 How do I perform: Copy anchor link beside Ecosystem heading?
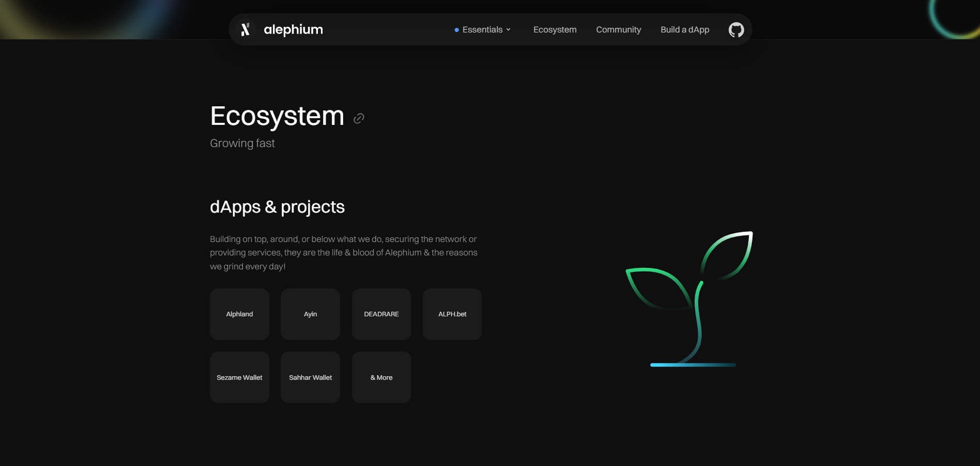pyautogui.click(x=359, y=119)
